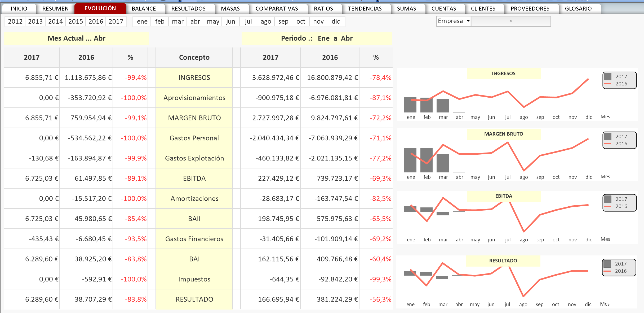Pick year 2015
644x313 pixels.
tap(75, 21)
